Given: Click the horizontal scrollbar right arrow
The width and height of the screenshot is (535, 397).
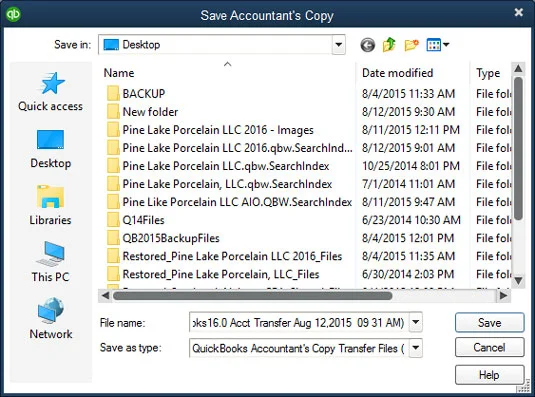Looking at the screenshot, I should pos(503,296).
